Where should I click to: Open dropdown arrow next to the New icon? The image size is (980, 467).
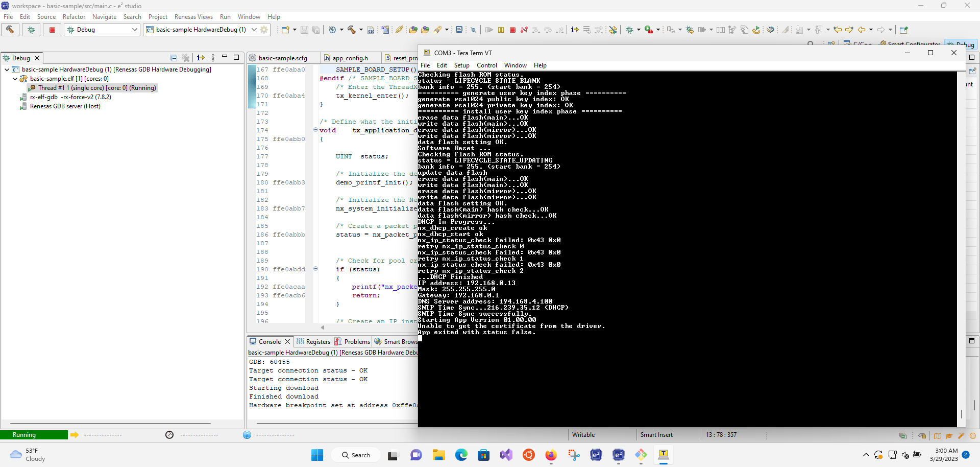pos(295,30)
